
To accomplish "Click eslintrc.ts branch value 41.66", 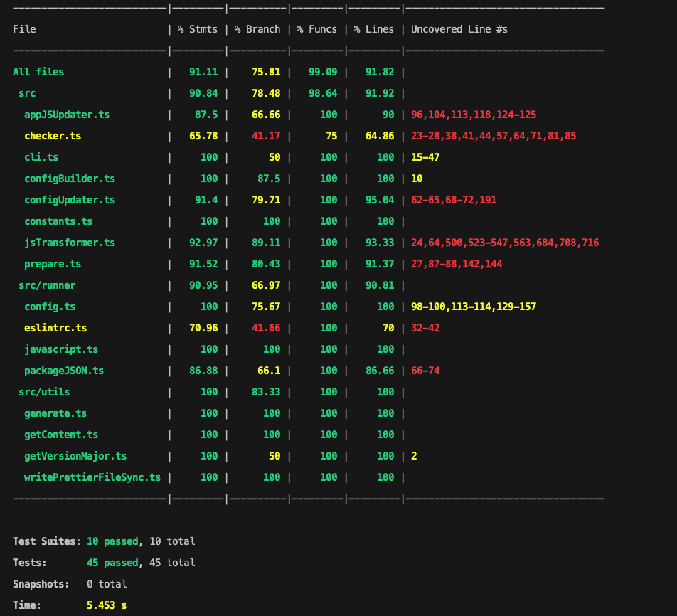I will [x=266, y=329].
